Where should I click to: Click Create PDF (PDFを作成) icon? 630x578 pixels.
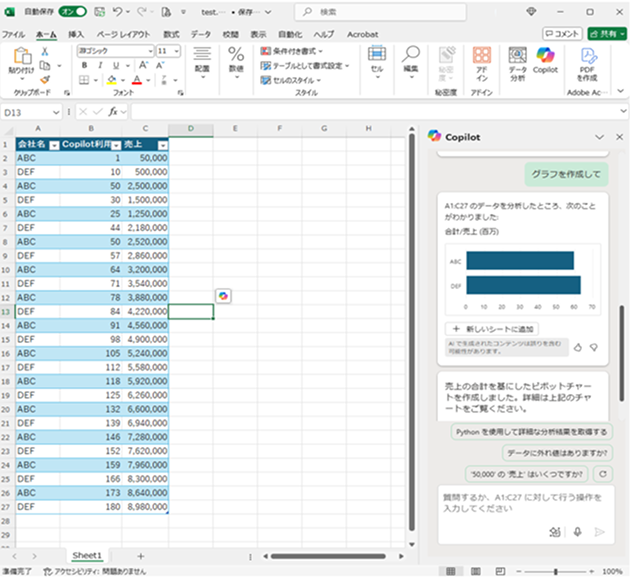[587, 64]
